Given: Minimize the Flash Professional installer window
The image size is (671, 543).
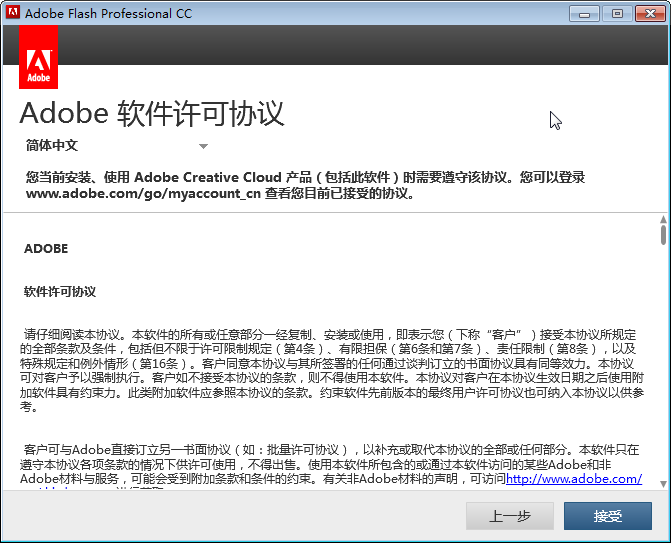Looking at the screenshot, I should click(x=584, y=14).
